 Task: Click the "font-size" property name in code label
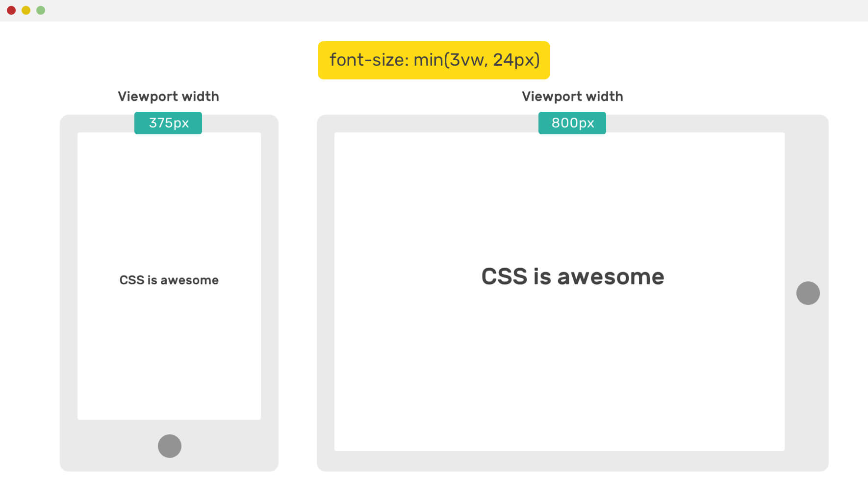367,60
